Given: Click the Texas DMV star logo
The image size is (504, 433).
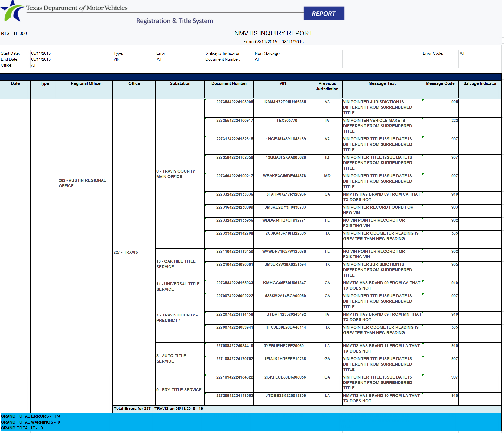Looking at the screenshot, I should click(x=11, y=11).
